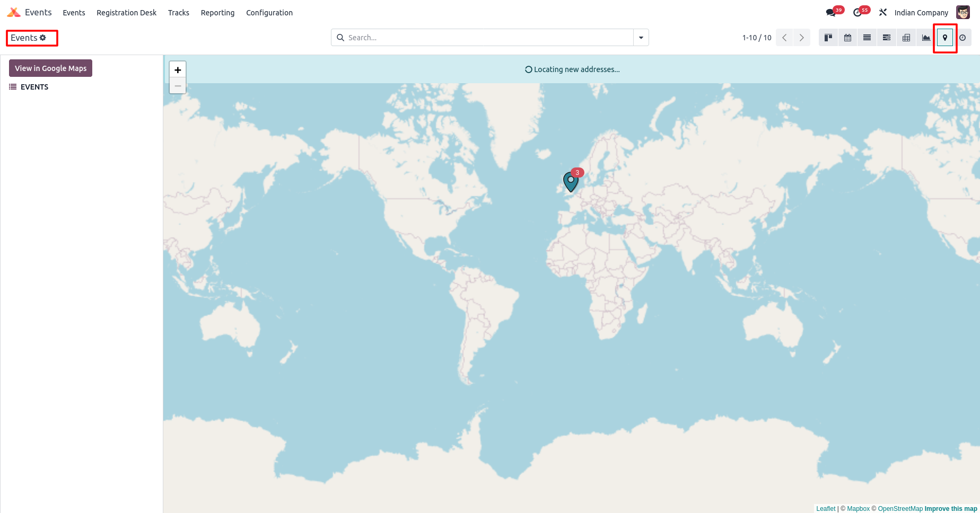Open the Odoo apps home logo

click(14, 12)
